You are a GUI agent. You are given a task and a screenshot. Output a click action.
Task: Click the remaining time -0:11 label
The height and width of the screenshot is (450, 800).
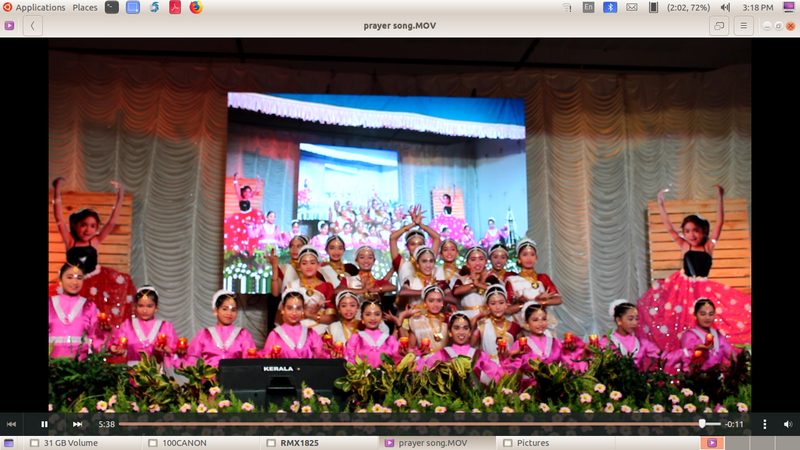[735, 424]
